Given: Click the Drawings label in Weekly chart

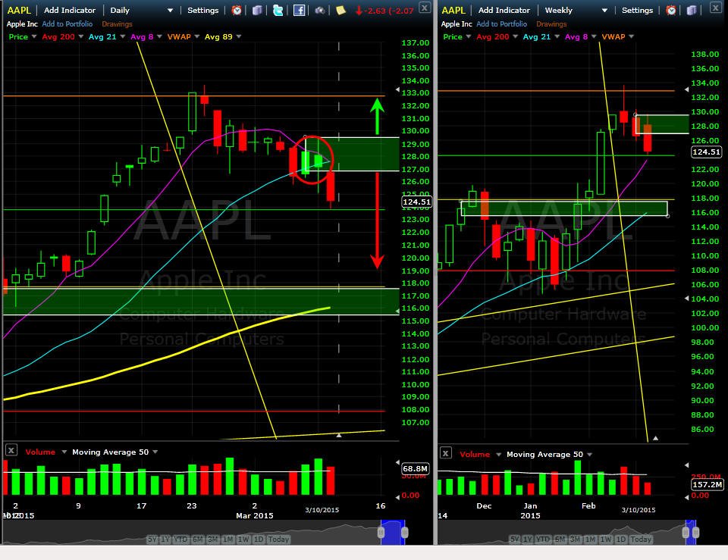Looking at the screenshot, I should pyautogui.click(x=551, y=23).
